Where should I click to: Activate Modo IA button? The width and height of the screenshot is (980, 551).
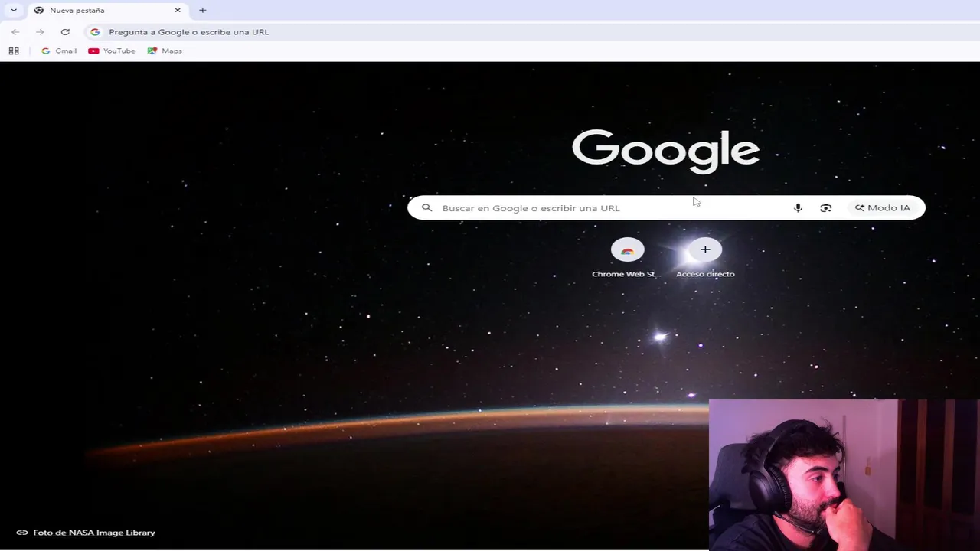[883, 208]
